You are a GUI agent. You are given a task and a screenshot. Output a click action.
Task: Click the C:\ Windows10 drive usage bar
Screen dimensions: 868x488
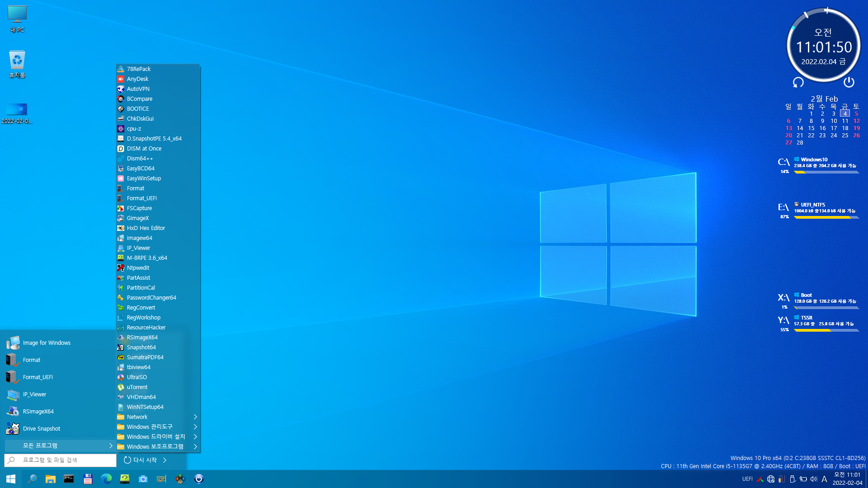(826, 172)
